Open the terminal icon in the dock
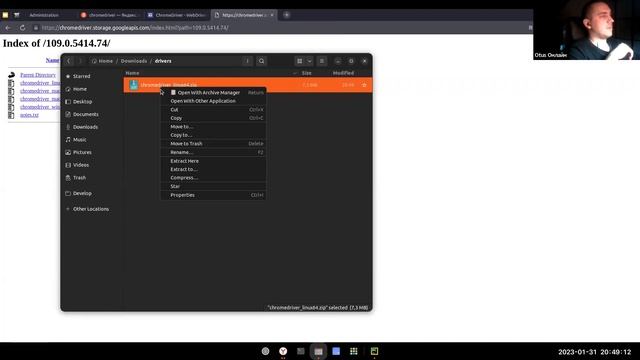 coord(301,351)
